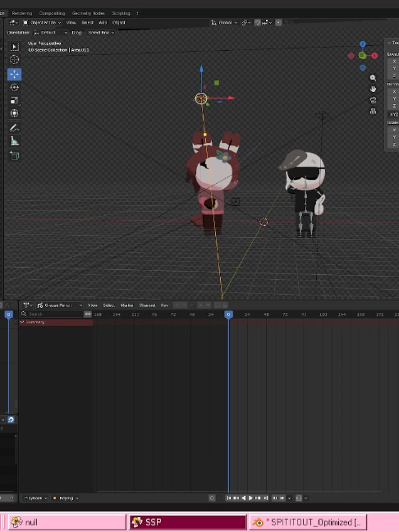Select the Measure tool

(14, 141)
